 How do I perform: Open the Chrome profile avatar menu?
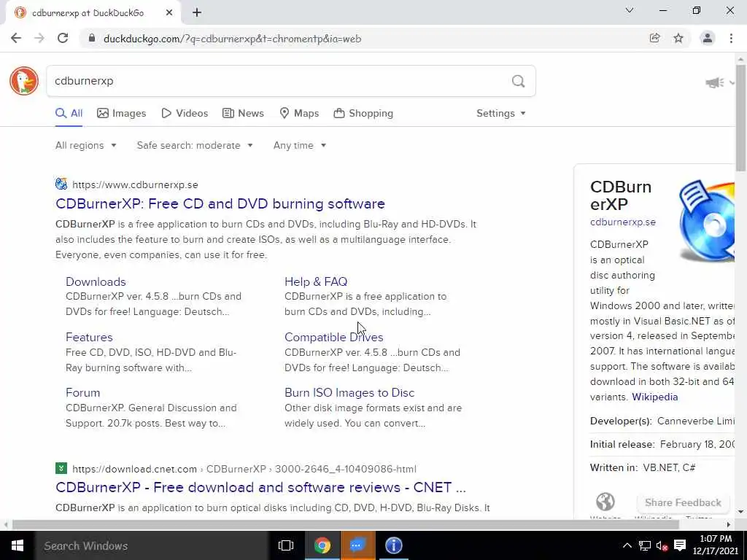[x=708, y=38]
